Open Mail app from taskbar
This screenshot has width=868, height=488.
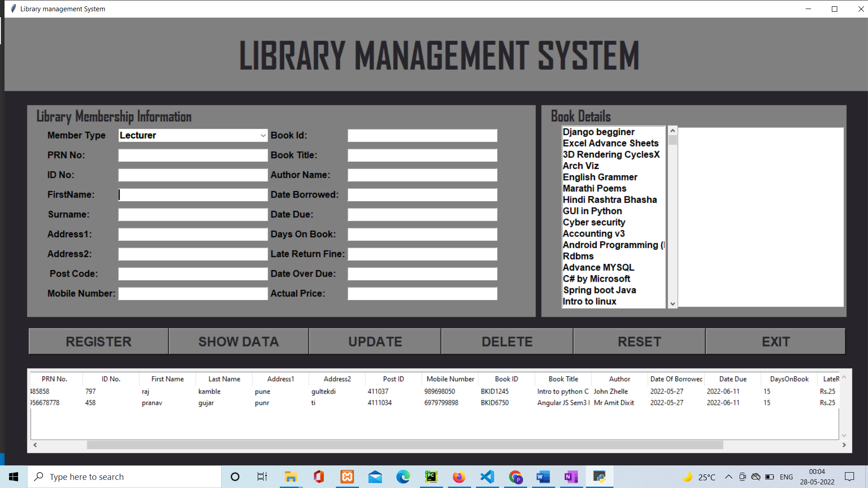[375, 477]
